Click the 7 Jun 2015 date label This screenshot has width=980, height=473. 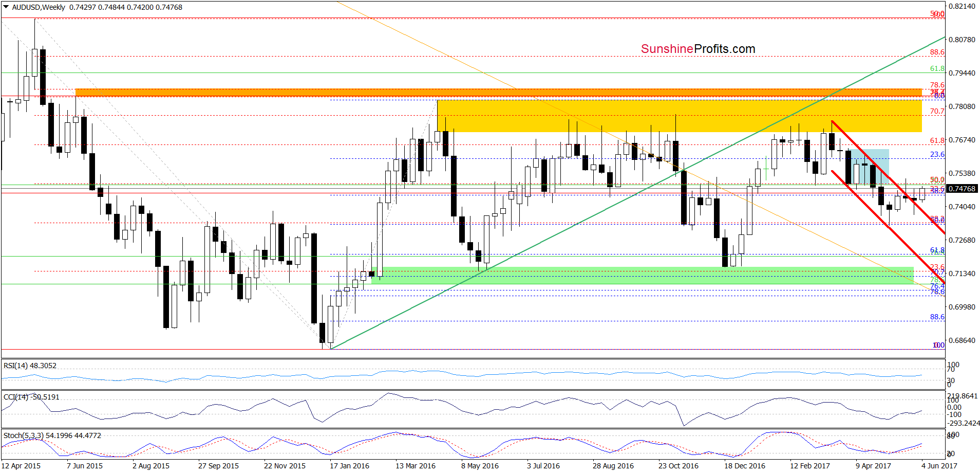click(85, 466)
